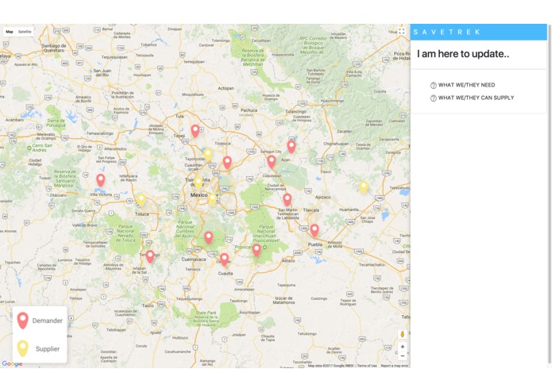Click red marker in Cumbres del Ajusco park
Screen dimensions: 552x392
208,238
